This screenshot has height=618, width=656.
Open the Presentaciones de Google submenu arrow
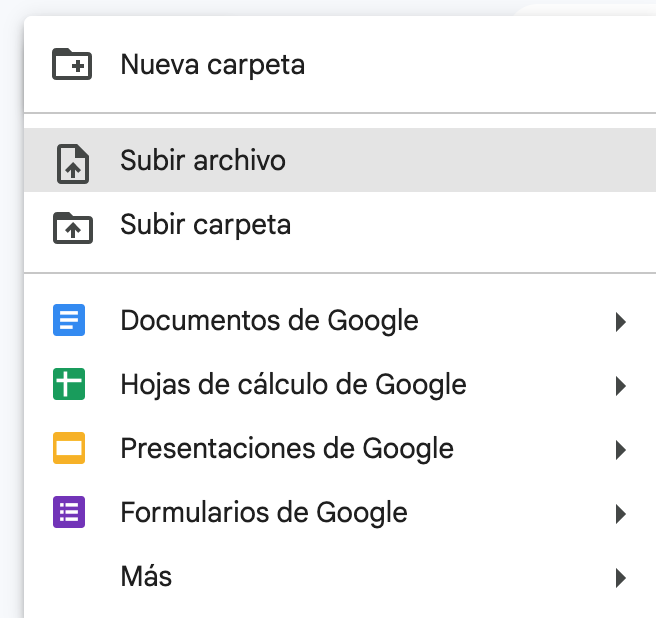click(x=621, y=450)
